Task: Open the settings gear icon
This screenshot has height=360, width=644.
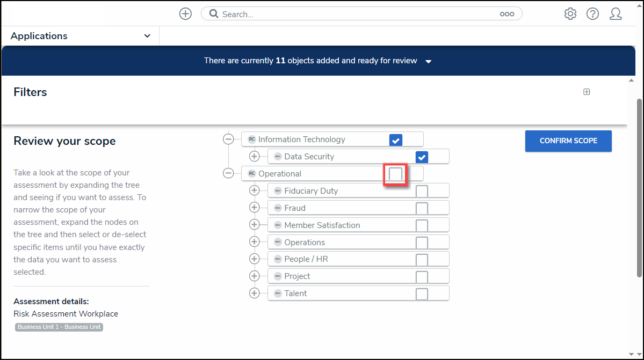Action: pos(570,14)
